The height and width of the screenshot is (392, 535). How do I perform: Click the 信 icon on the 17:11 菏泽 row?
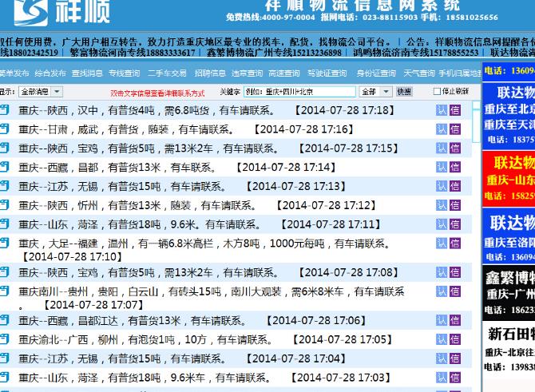(455, 224)
